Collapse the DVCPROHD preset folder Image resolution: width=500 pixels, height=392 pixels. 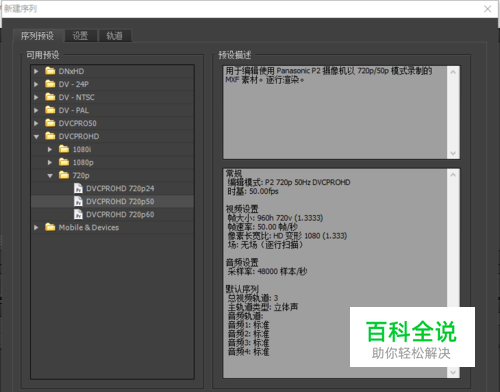[x=36, y=137]
